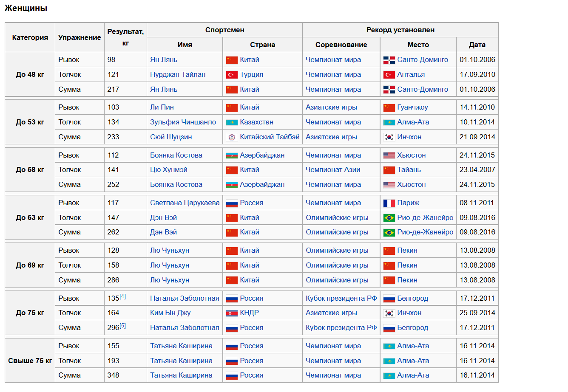Image resolution: width=568 pixels, height=392 pixels.
Task: Click the Chinese Taipei flag icon
Action: (232, 137)
